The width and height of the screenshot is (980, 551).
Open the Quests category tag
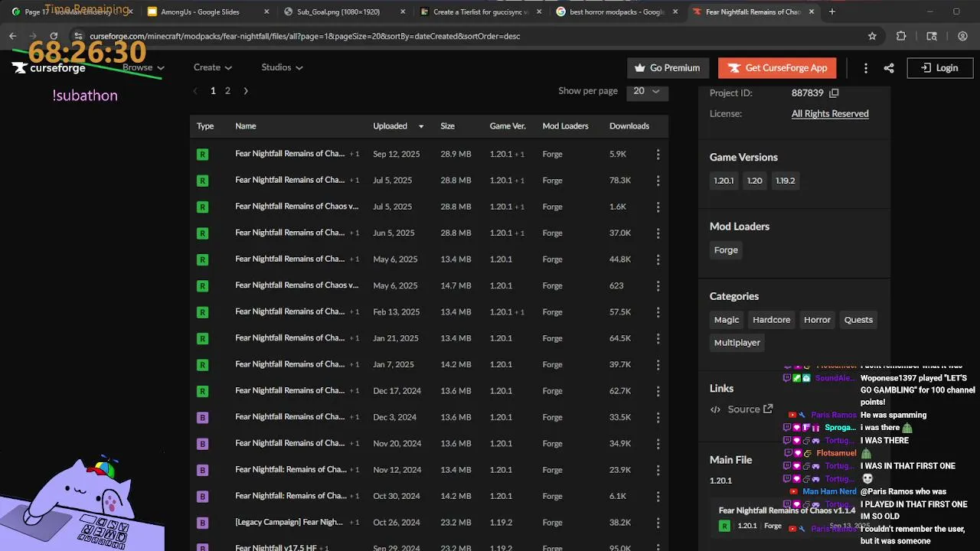[858, 320]
